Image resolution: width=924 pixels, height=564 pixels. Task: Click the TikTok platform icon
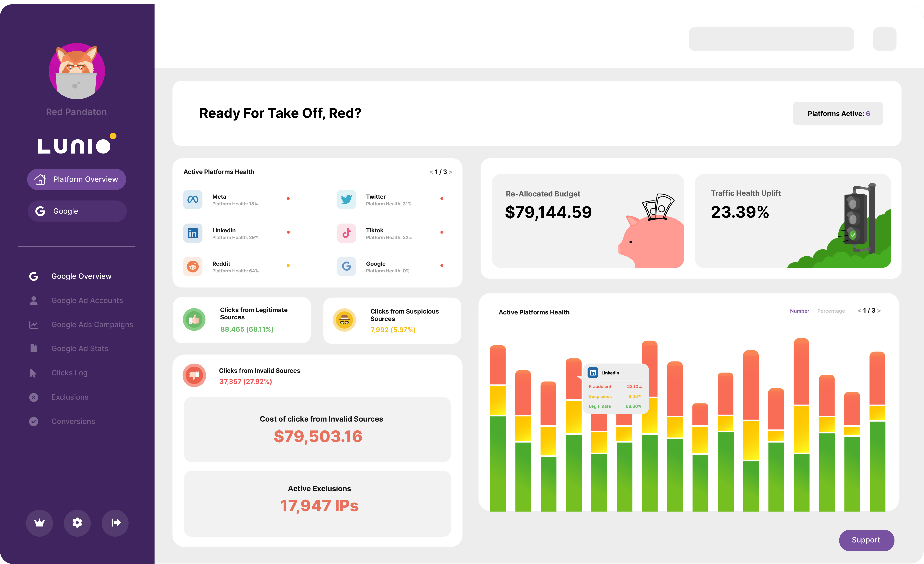point(346,233)
